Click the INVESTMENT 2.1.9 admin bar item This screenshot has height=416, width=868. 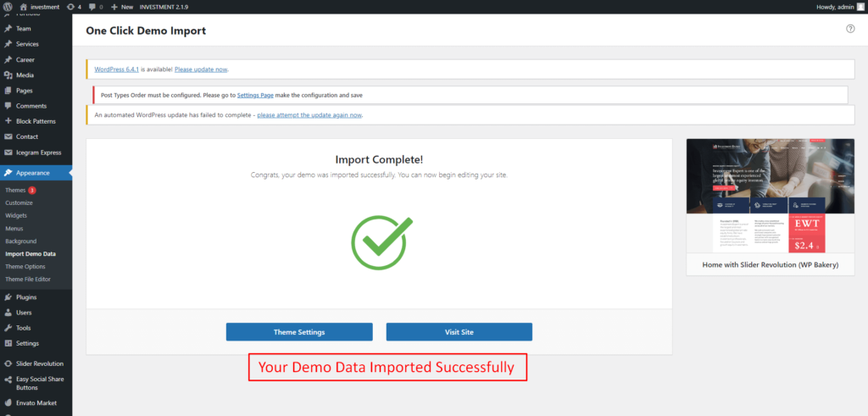coord(164,7)
